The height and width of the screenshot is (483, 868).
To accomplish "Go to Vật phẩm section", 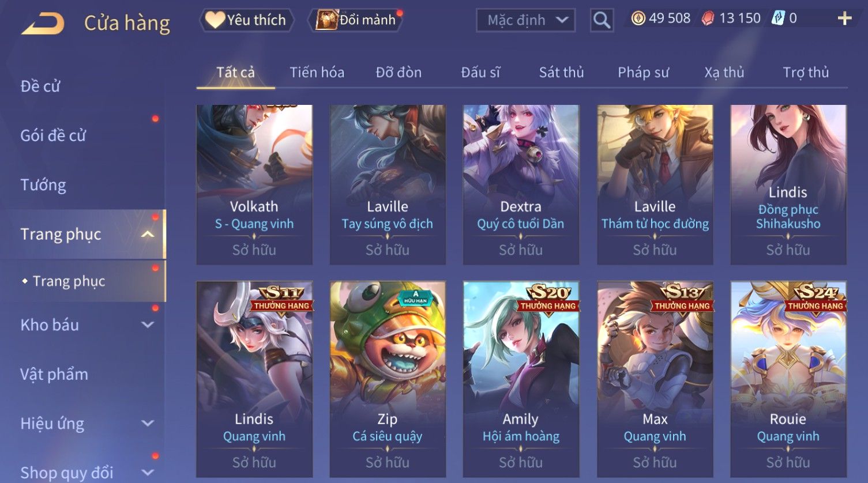I will pos(54,375).
